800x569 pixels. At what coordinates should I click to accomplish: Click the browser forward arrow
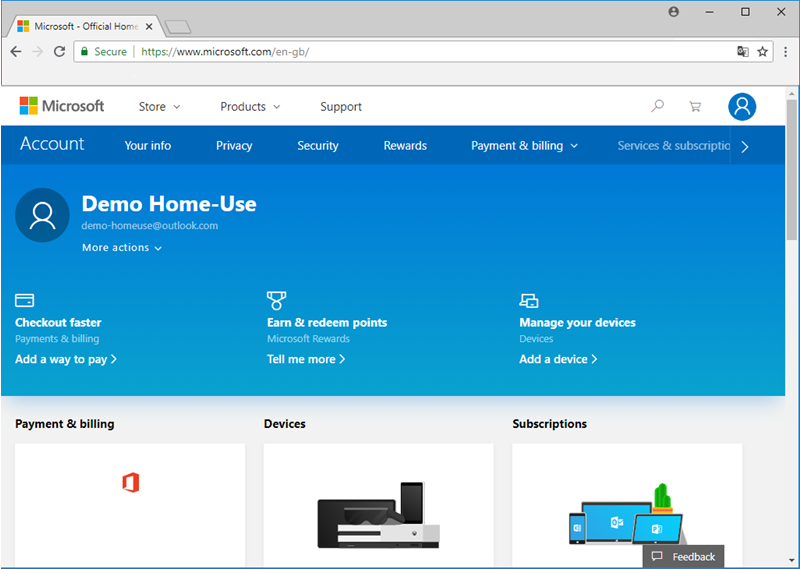[37, 52]
